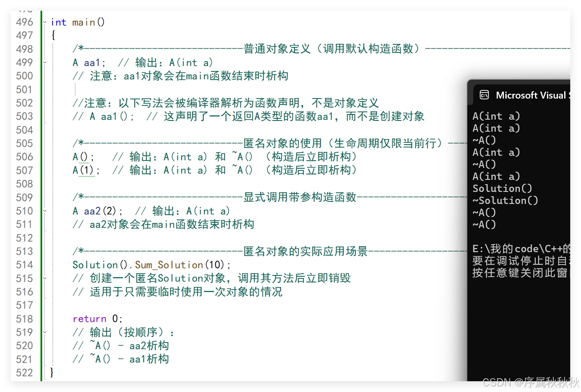581x392 pixels.
Task: Click the comment '// 适用于只需要临时使用一次对象的情况'
Action: [x=177, y=292]
